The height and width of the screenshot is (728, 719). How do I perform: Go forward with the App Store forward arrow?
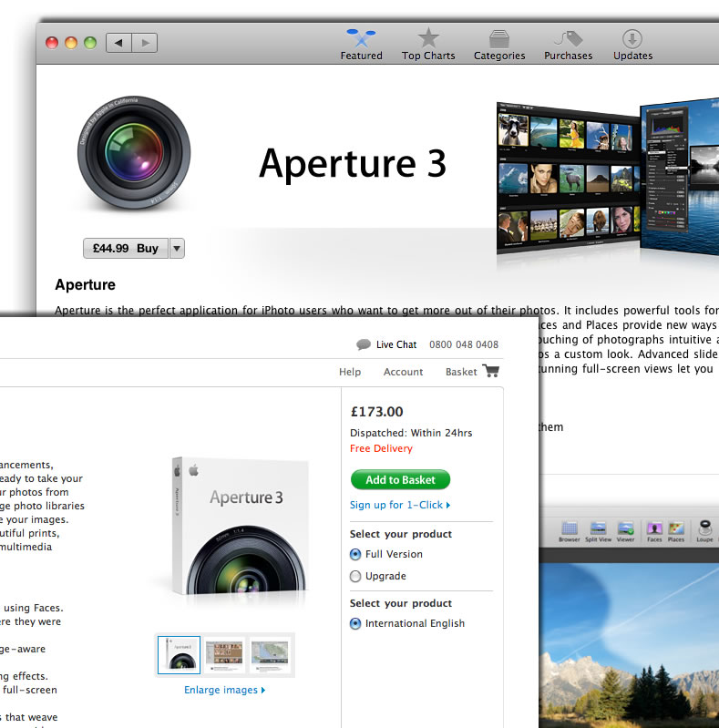[x=145, y=43]
